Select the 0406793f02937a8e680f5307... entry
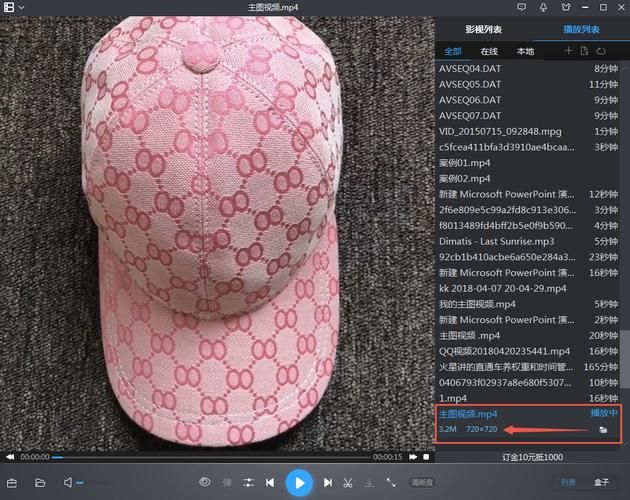 (x=528, y=383)
